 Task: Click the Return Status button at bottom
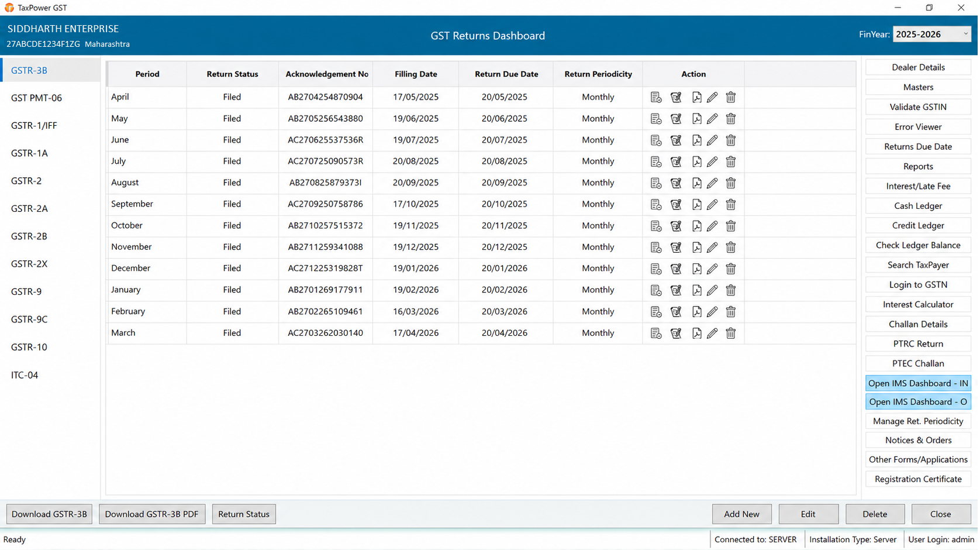(x=244, y=514)
